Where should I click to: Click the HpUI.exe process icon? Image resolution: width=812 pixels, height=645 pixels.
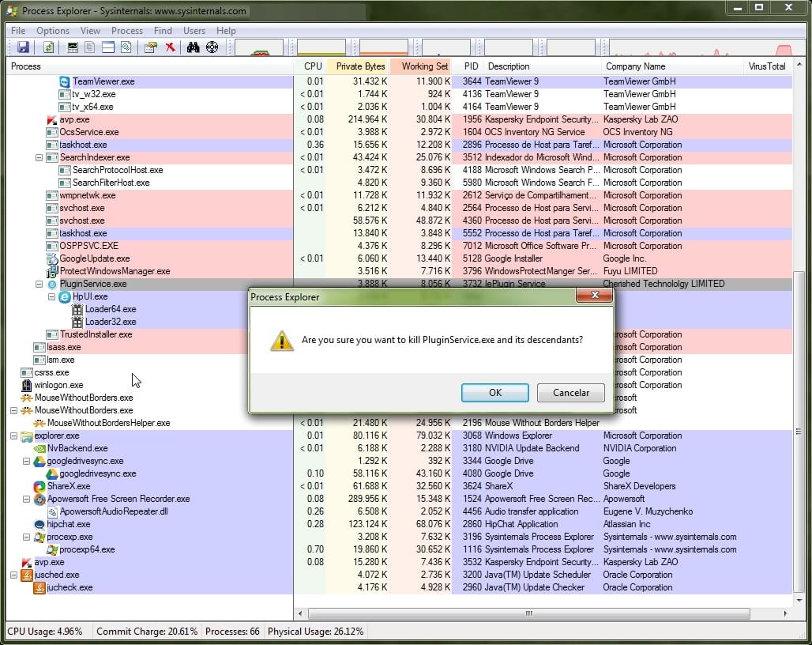64,297
